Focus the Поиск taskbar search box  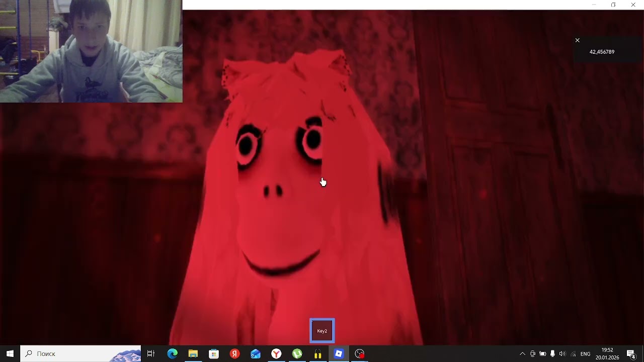pos(80,353)
